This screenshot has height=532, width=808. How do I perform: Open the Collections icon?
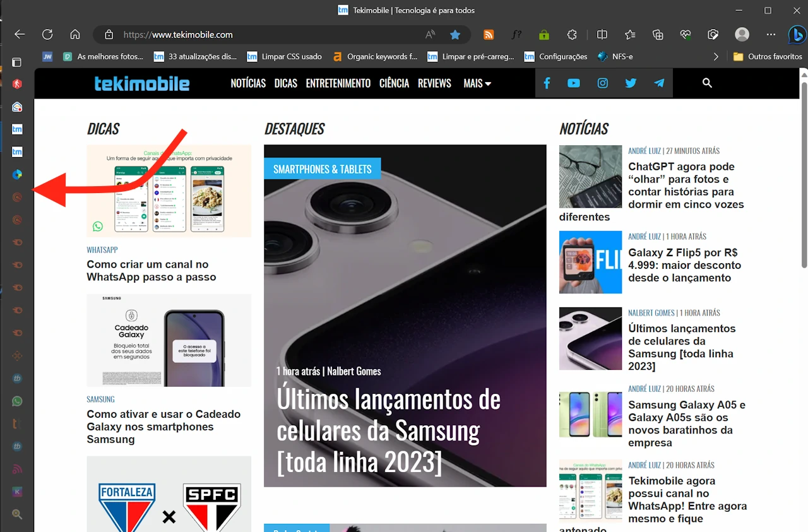tap(658, 35)
